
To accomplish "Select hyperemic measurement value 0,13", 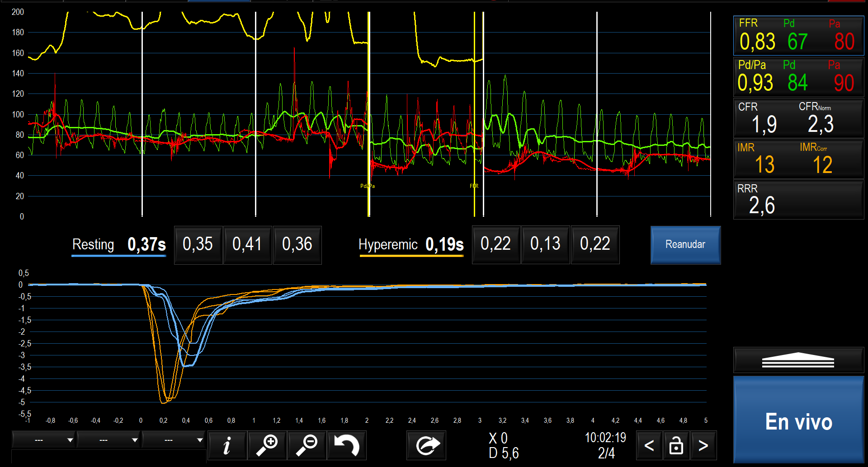I will click(x=545, y=245).
